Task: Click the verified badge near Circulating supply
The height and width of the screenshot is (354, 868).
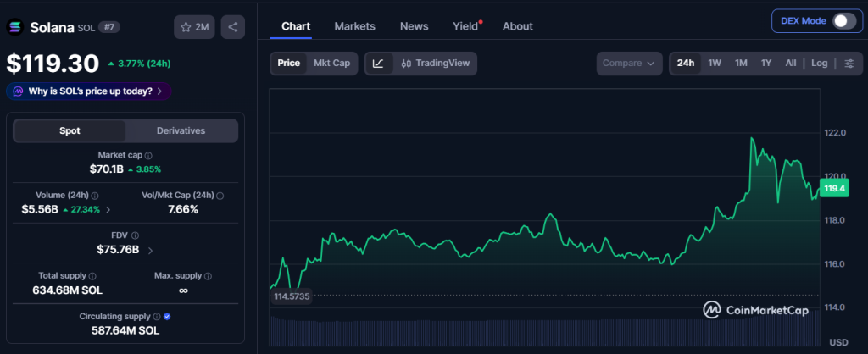Action: point(167,317)
